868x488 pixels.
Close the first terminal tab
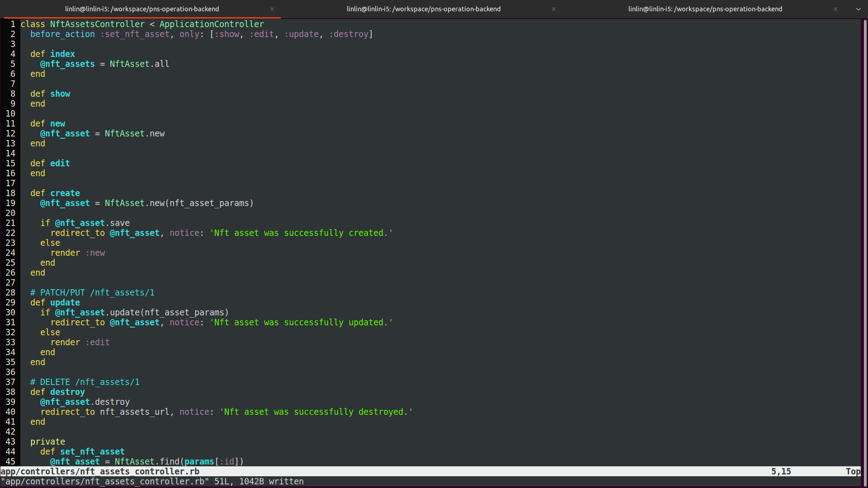point(272,9)
